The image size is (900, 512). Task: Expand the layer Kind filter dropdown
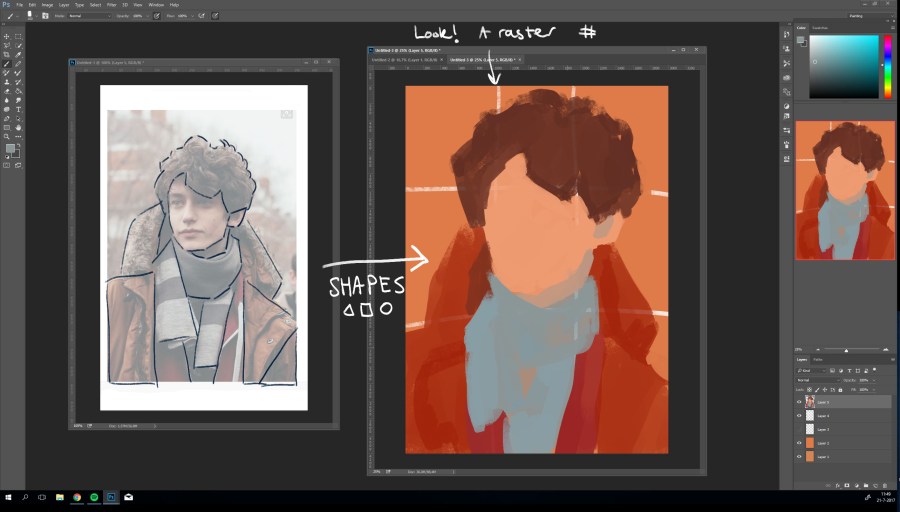pyautogui.click(x=810, y=371)
